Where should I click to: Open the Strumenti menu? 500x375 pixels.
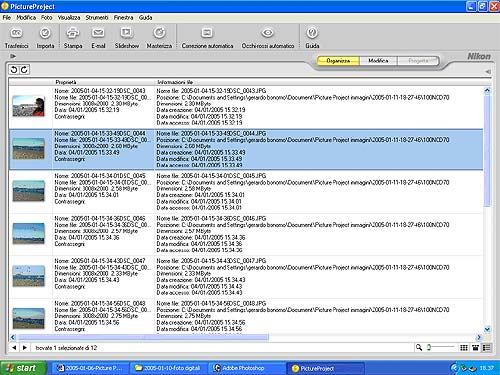point(97,17)
